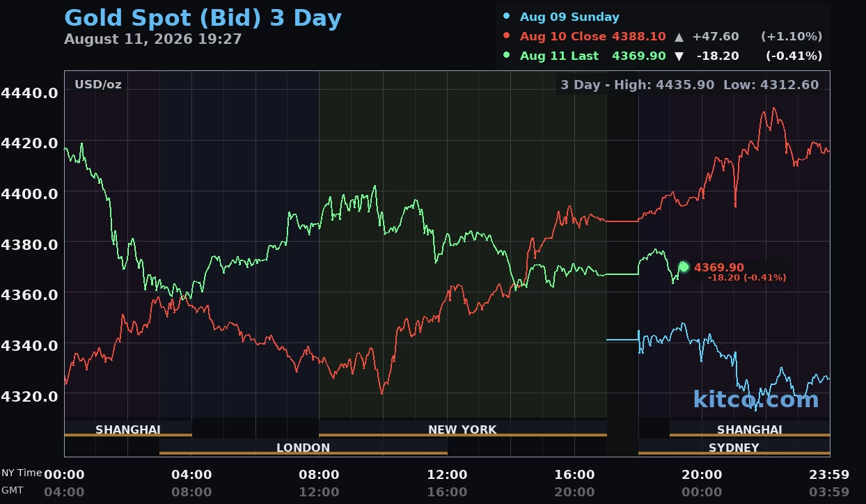Screen dimensions: 866x504
Task: Open the kitco.com watermark link
Action: tap(756, 399)
